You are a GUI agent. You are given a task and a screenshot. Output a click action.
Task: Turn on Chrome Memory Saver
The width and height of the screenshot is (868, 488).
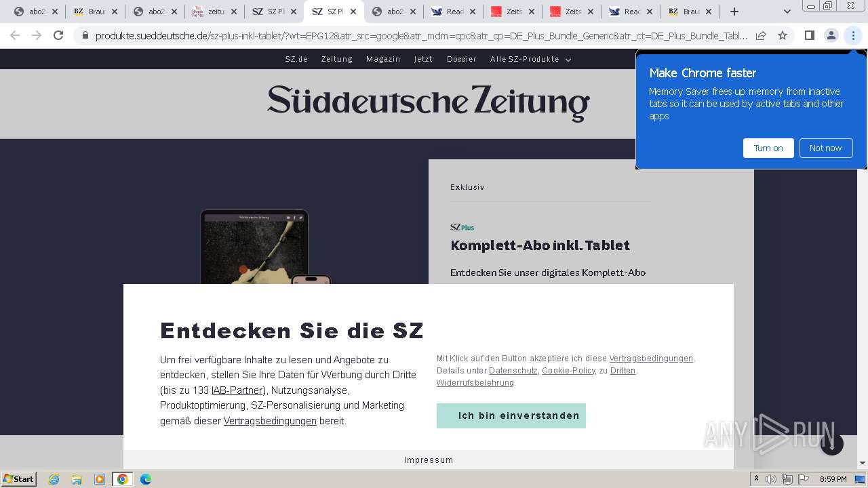(x=768, y=148)
